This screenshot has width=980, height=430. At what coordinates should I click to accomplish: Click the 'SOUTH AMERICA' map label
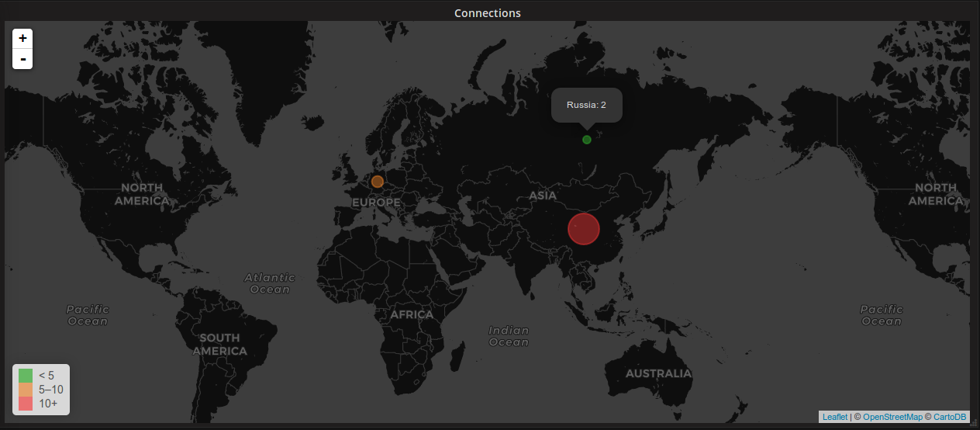click(220, 345)
